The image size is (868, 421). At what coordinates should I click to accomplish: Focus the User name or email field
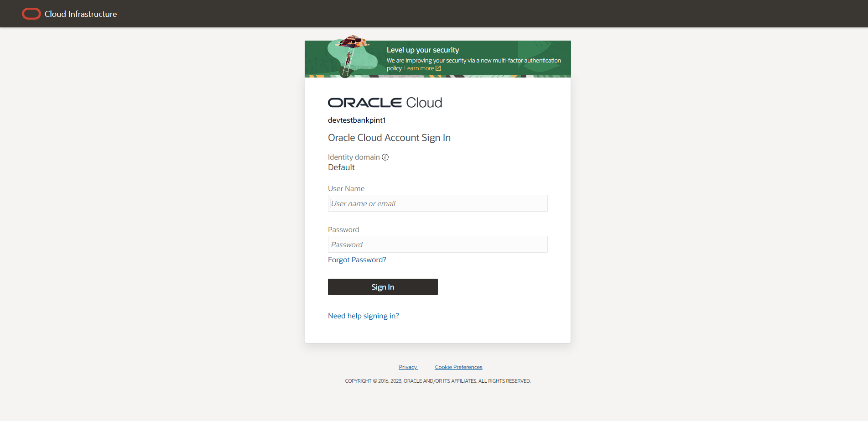coord(437,203)
